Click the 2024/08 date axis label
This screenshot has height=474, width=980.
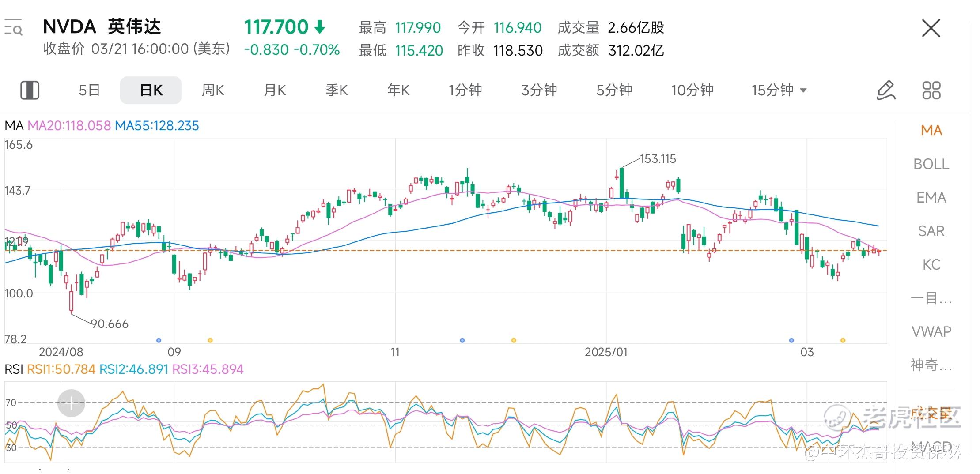[x=61, y=352]
